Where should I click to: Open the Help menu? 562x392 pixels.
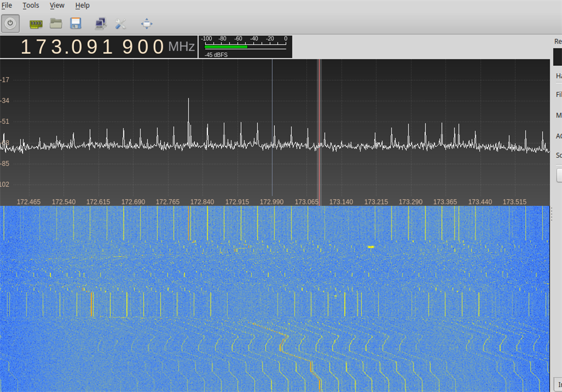point(82,5)
